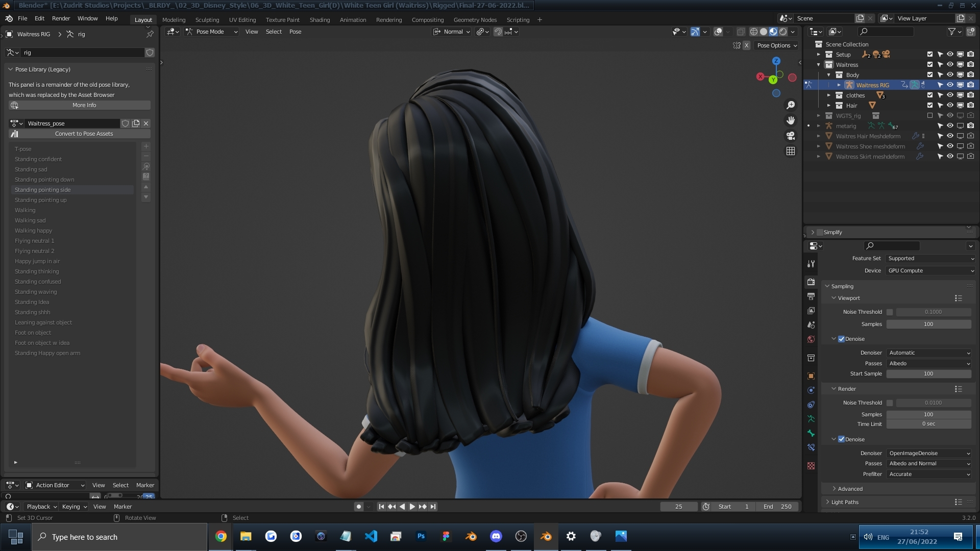Viewport: 980px width, 551px height.
Task: Click the pan hand viewport gizmo
Action: click(x=791, y=120)
